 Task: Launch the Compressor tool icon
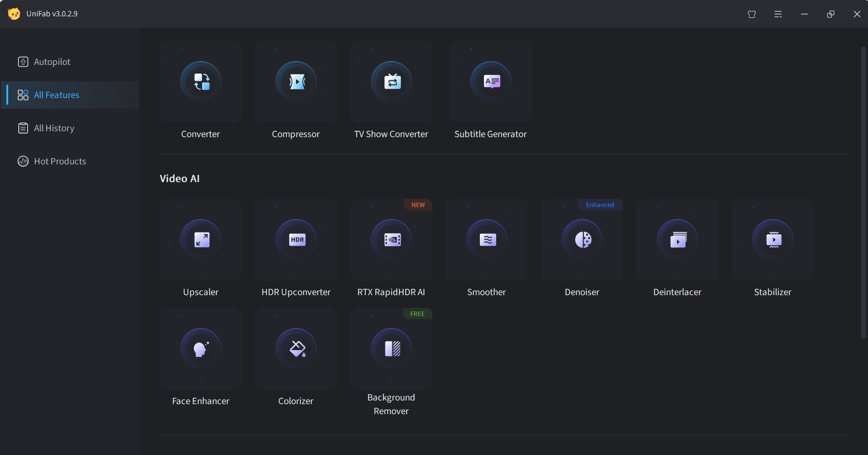point(296,82)
